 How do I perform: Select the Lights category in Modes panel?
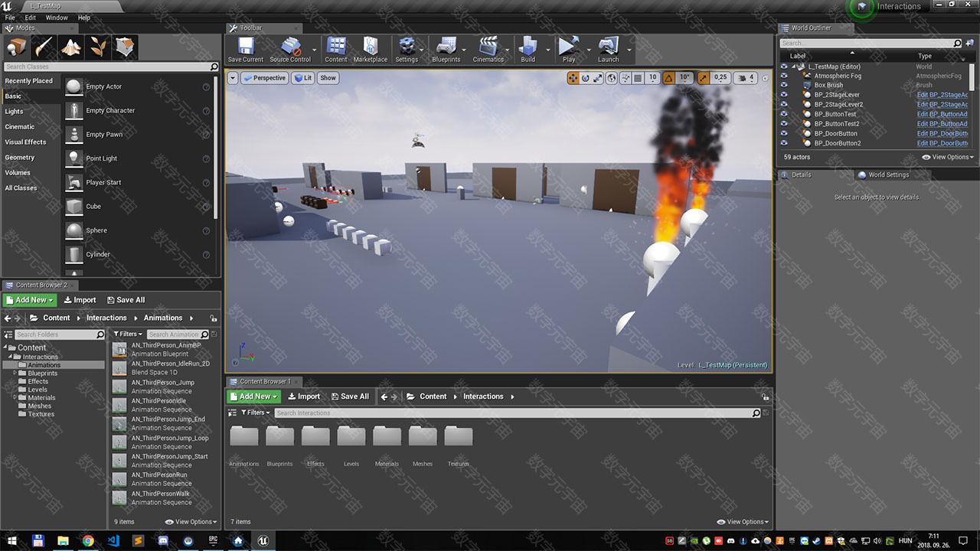15,112
